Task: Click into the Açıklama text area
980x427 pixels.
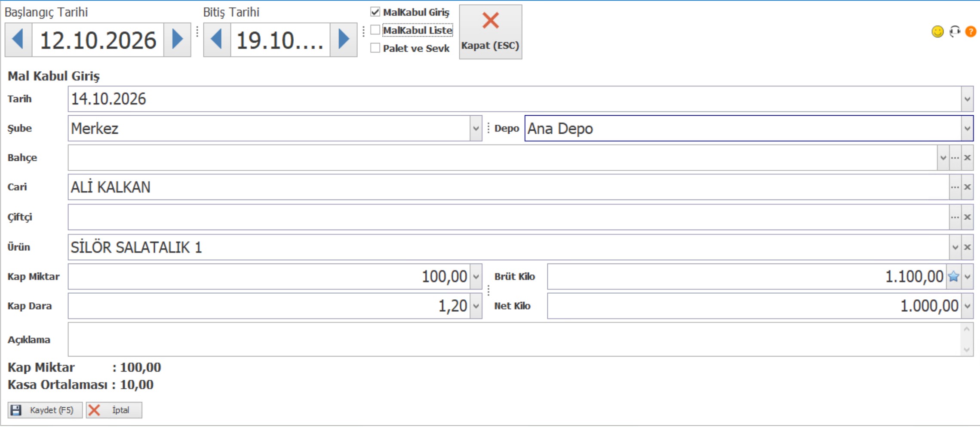Action: point(514,340)
